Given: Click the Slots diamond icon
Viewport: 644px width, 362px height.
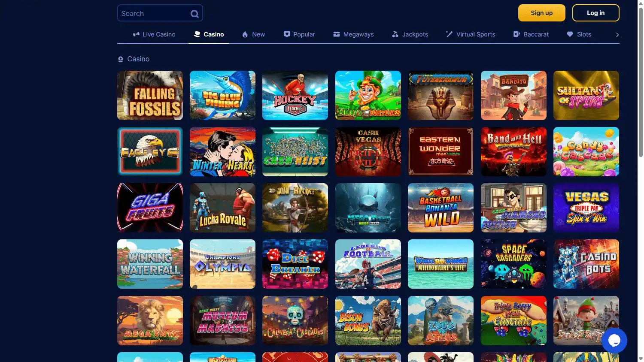Looking at the screenshot, I should [x=570, y=34].
